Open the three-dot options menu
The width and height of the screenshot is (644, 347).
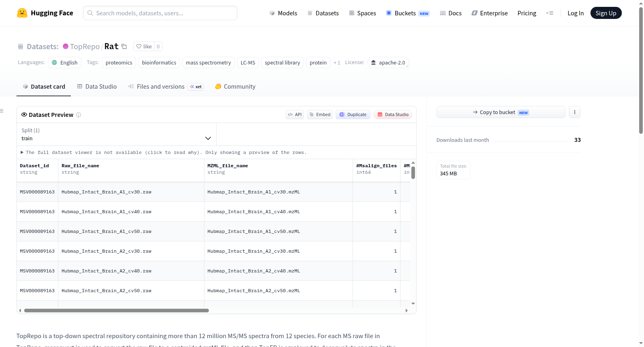point(575,112)
